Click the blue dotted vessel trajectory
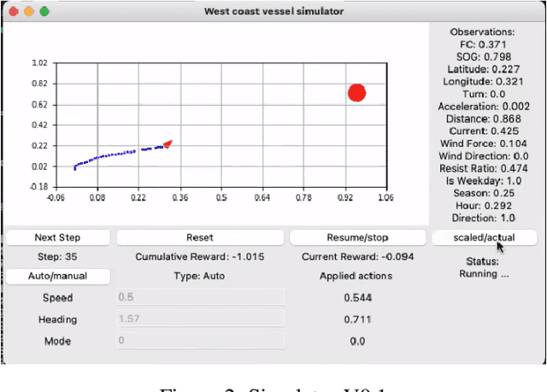This screenshot has width=547, height=392. [x=111, y=155]
